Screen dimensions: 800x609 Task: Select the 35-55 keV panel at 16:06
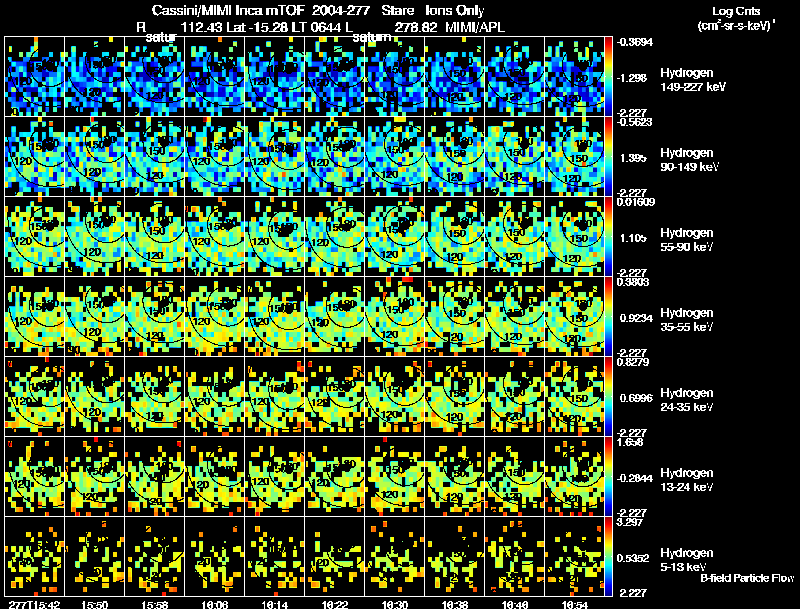click(x=214, y=317)
